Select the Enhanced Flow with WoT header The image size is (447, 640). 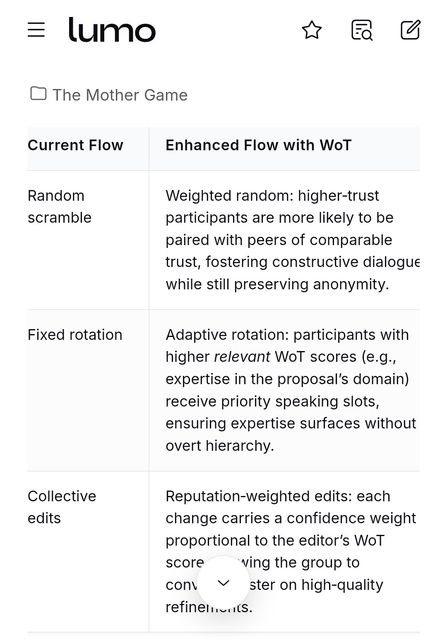[x=258, y=145]
